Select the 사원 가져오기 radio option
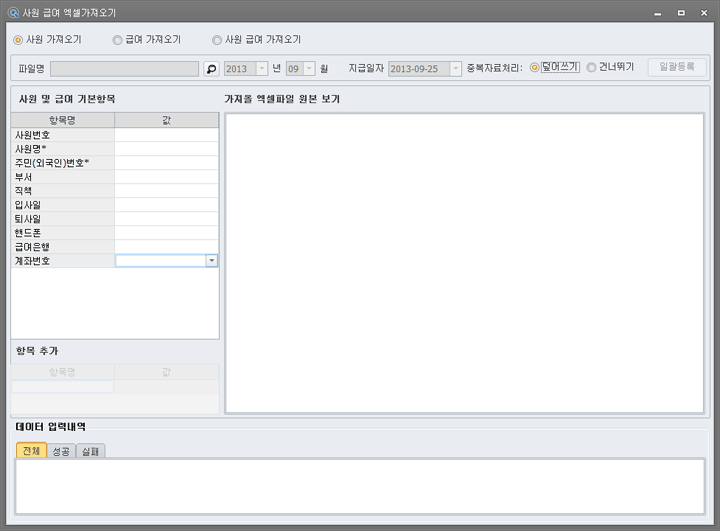720x531 pixels. (x=18, y=40)
